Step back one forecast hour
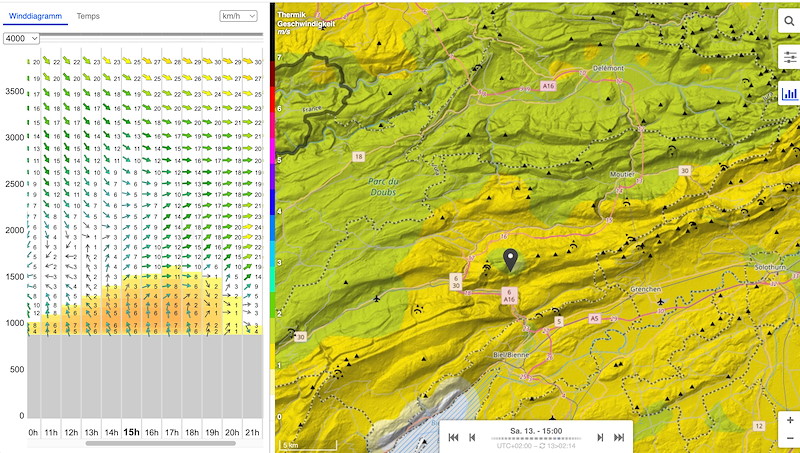 coord(473,437)
